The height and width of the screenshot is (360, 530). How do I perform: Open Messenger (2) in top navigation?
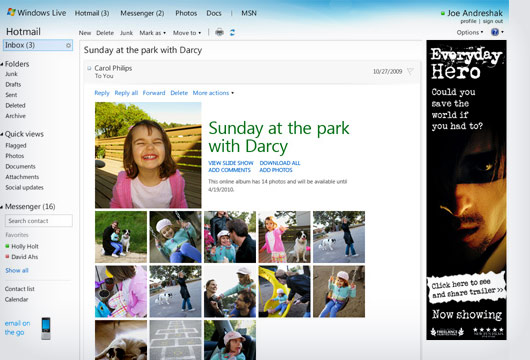click(x=142, y=13)
